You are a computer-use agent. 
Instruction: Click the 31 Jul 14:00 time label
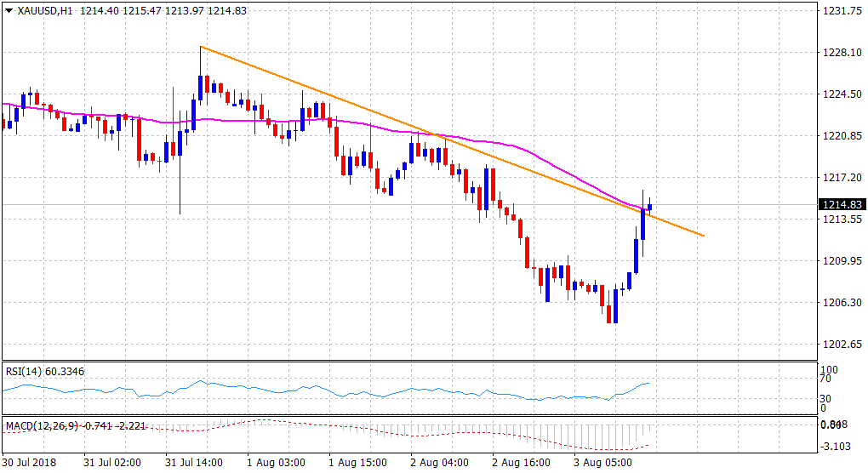pos(195,463)
